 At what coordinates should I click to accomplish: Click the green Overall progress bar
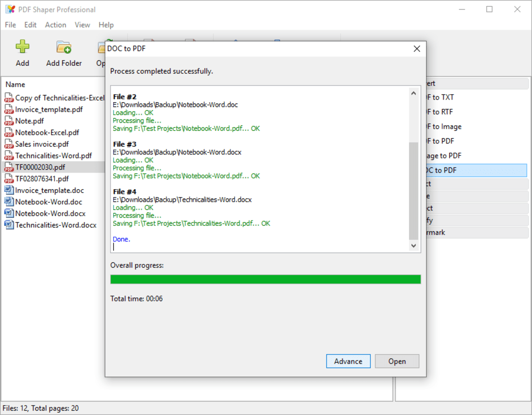(x=265, y=279)
